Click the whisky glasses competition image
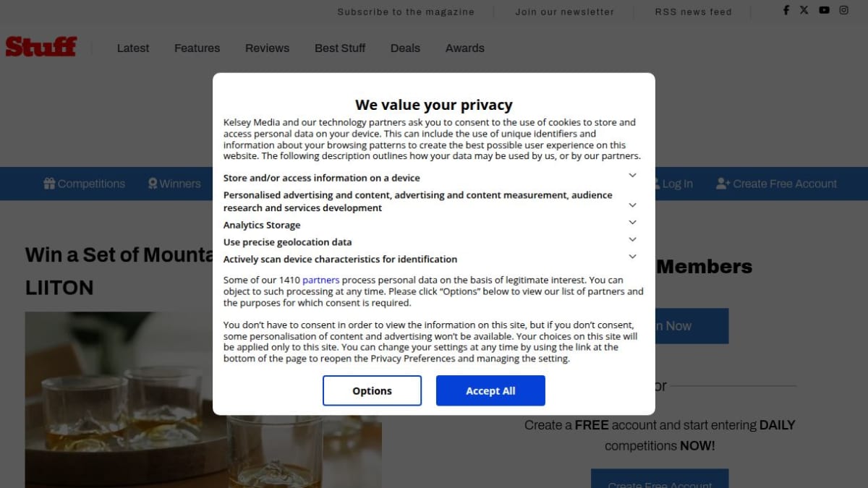The height and width of the screenshot is (488, 868). click(203, 400)
